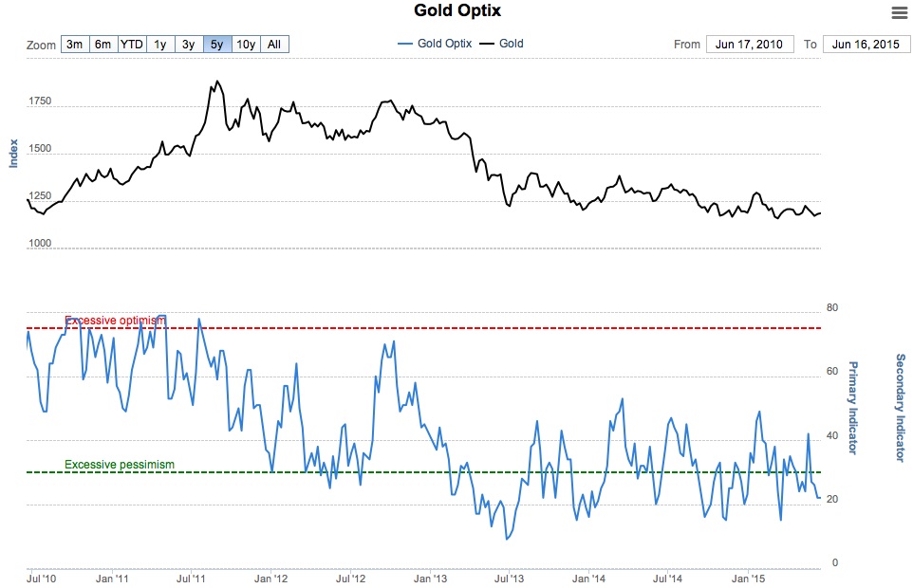Switch zoom to YTD
The image size is (913, 588).
pyautogui.click(x=131, y=44)
